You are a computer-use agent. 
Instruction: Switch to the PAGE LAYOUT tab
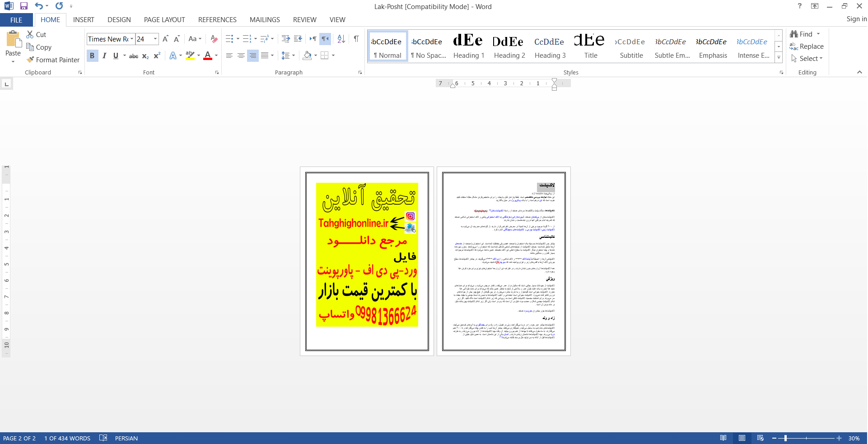point(164,20)
